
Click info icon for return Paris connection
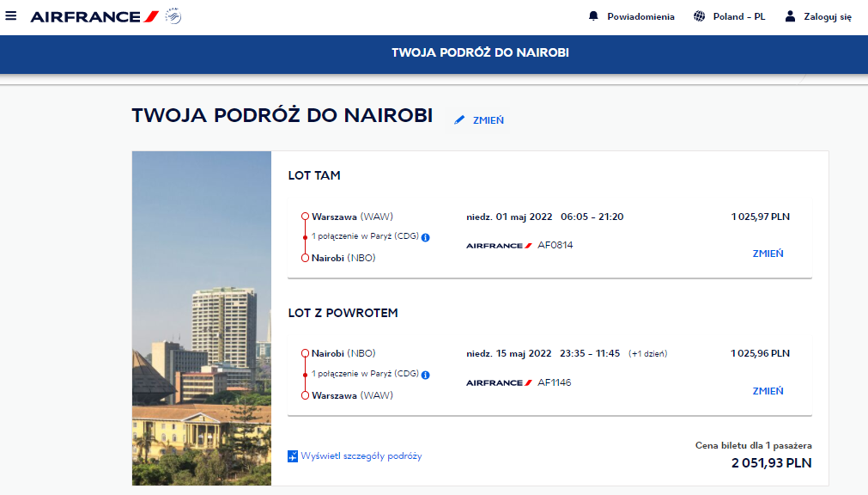click(x=425, y=375)
